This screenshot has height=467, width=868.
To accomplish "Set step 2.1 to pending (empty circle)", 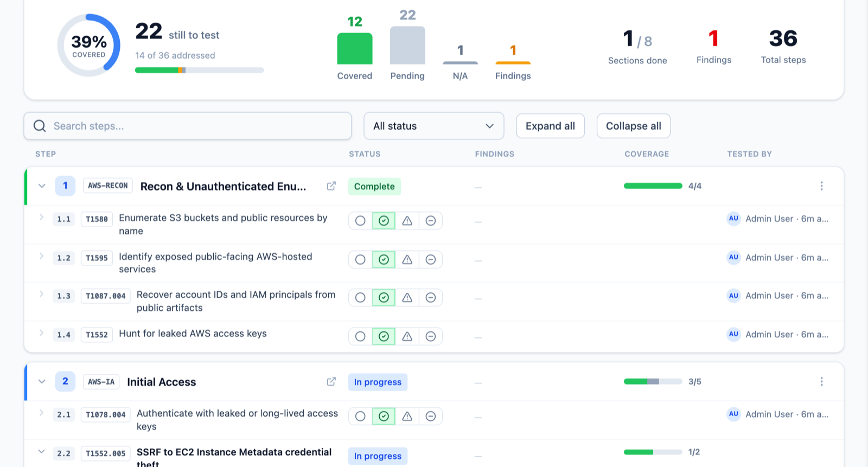I will click(360, 417).
